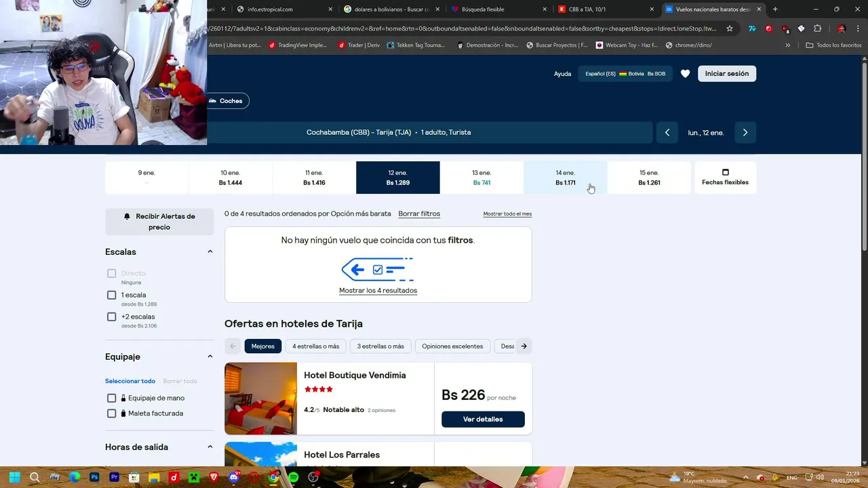Viewport: 868px width, 488px height.
Task: Click Ver detalles for Hotel Boutique Vendimia
Action: click(x=483, y=420)
